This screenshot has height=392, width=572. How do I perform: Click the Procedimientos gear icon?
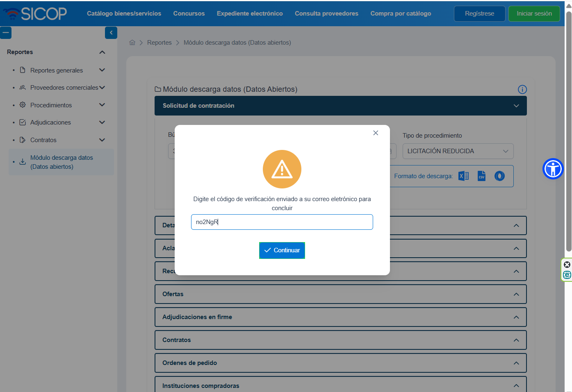tap(22, 105)
